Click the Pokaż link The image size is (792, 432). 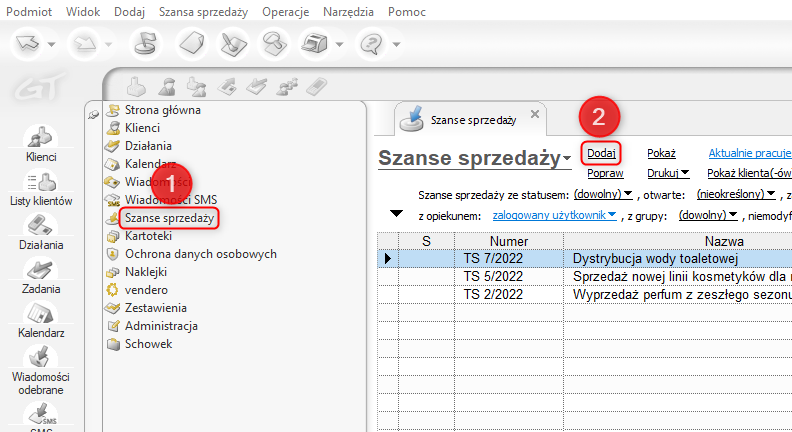[x=661, y=153]
